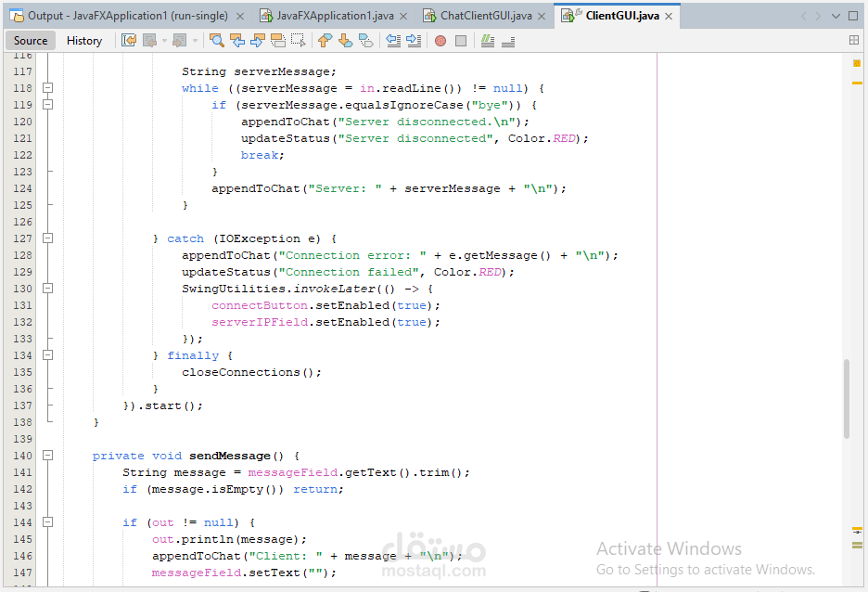The image size is (868, 592).
Task: Click the Find Selection magnifier icon
Action: 216,41
